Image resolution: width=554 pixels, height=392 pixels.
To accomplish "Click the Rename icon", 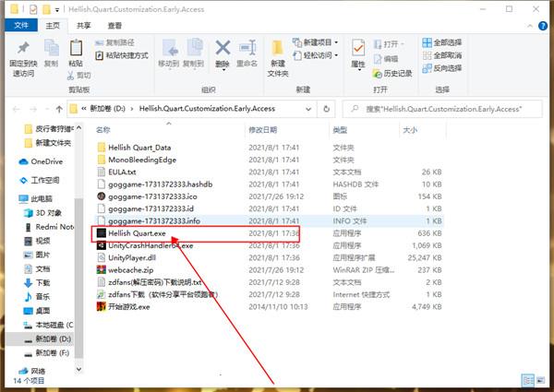I will coord(247,48).
